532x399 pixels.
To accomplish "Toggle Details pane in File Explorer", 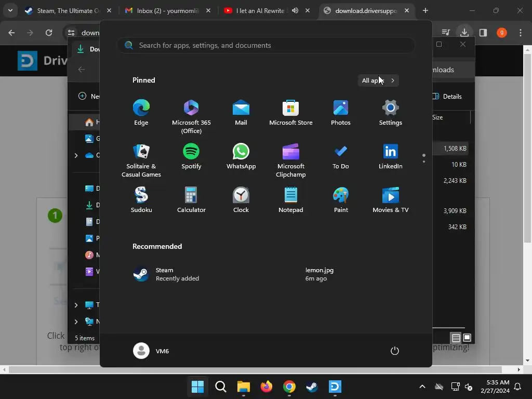I will coord(447,96).
